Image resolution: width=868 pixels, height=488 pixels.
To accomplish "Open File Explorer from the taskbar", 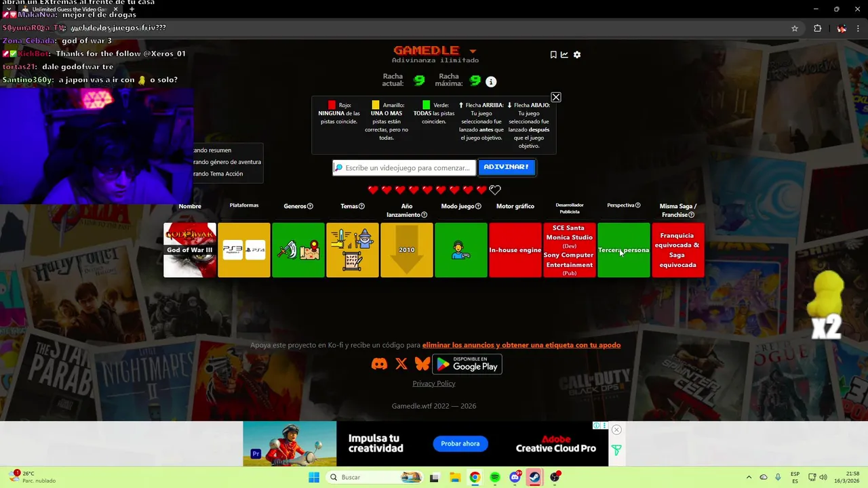I will click(x=455, y=477).
